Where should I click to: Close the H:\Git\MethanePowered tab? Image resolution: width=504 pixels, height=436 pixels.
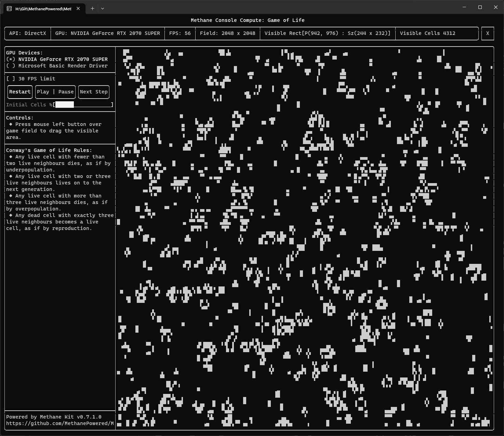click(78, 9)
